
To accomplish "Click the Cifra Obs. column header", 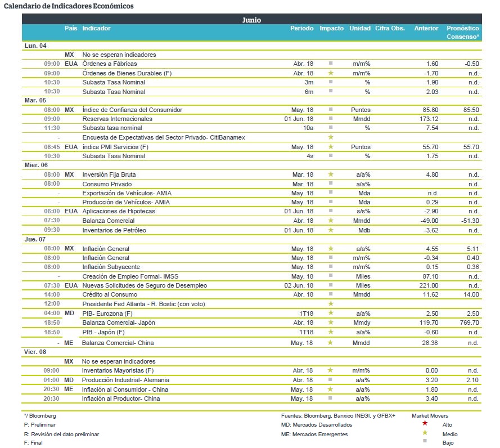I will coord(390,28).
